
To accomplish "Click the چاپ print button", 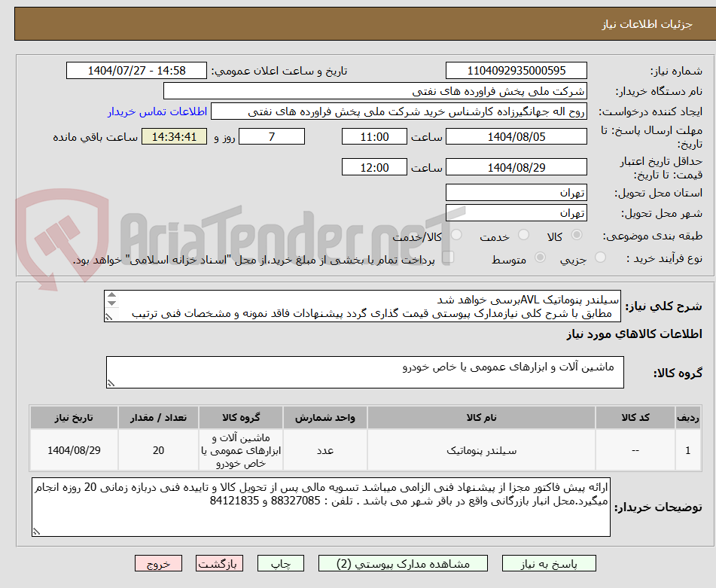I will pyautogui.click(x=281, y=564).
